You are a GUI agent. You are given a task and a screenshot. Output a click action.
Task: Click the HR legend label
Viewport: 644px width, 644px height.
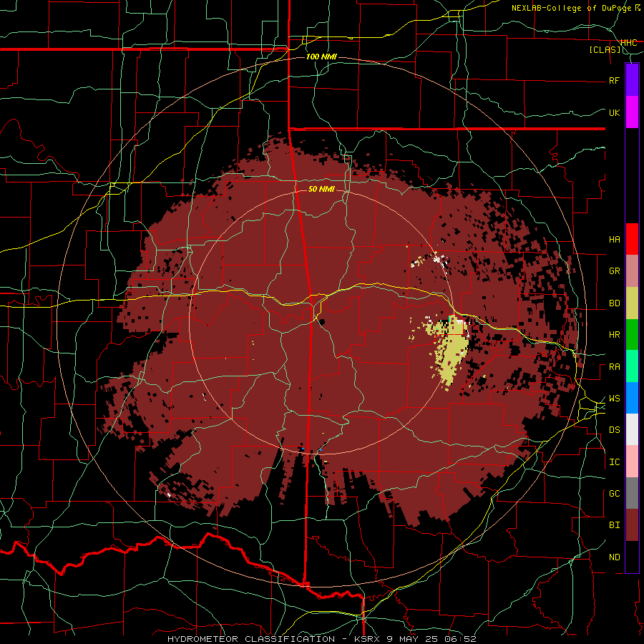coord(614,335)
